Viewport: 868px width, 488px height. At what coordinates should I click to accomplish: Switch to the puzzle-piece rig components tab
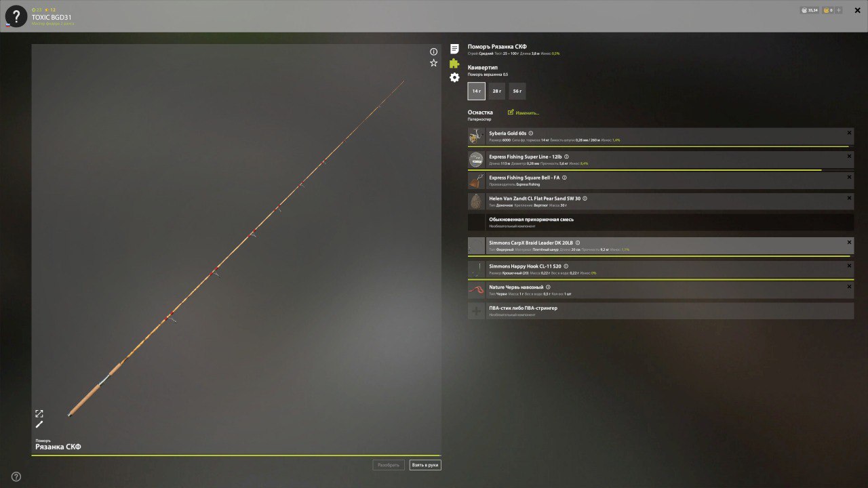454,63
